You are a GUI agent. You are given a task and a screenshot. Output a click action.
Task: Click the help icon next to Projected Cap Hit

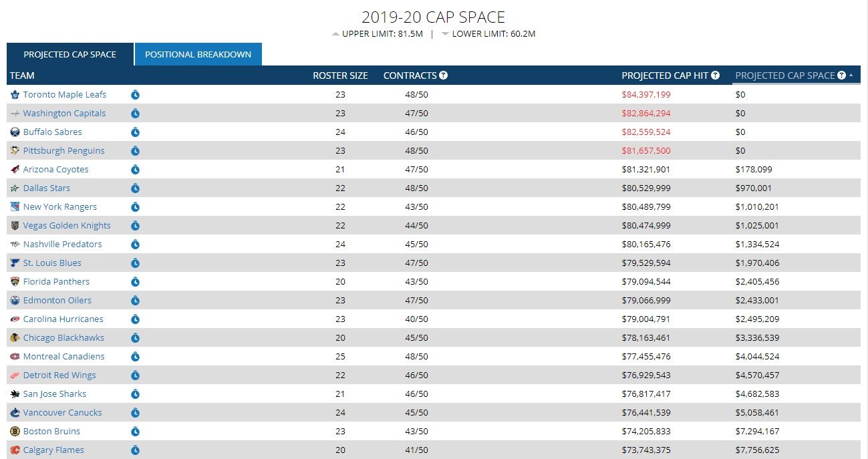point(715,75)
